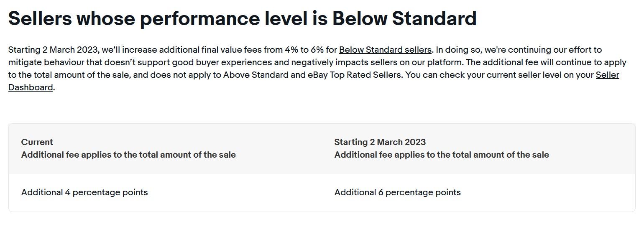Open the Seller Dashboard link
Image resolution: width=644 pixels, height=230 pixels.
click(31, 88)
